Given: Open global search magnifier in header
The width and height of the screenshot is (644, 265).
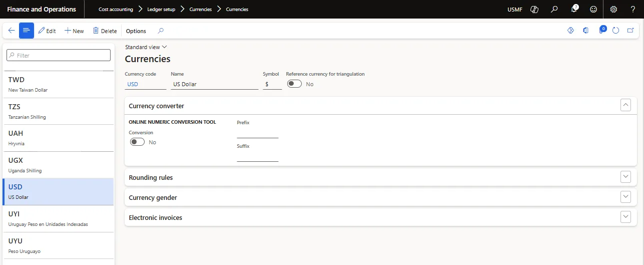Looking at the screenshot, I should (554, 9).
